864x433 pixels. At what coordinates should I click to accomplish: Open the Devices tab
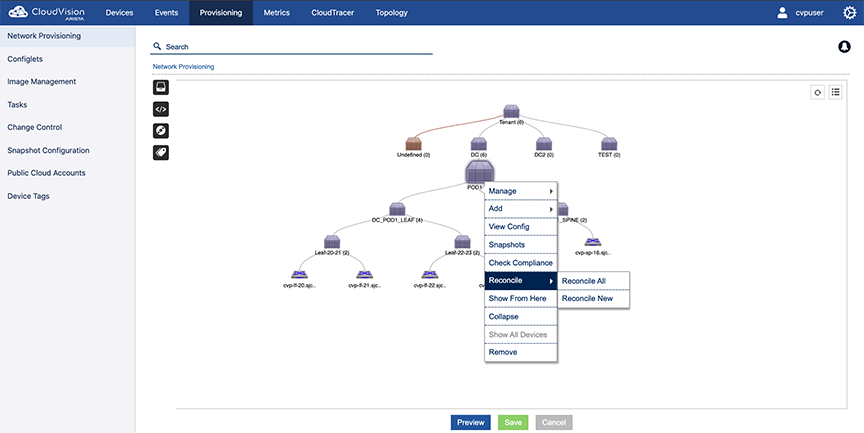coord(119,13)
